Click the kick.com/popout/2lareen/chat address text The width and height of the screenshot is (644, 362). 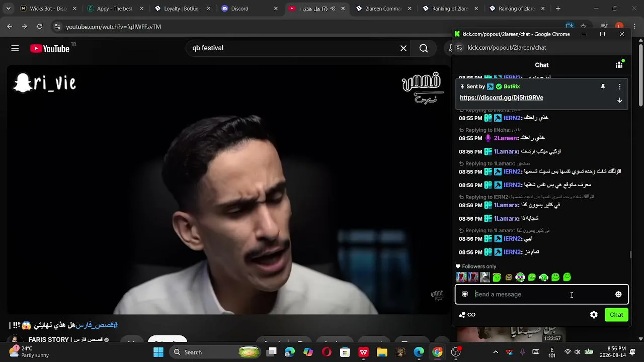(507, 48)
